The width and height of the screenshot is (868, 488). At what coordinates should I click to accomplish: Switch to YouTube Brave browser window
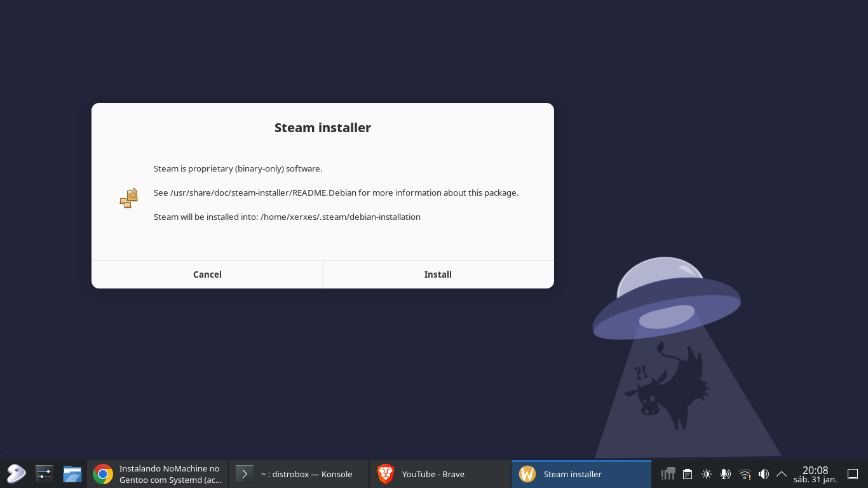click(x=440, y=474)
